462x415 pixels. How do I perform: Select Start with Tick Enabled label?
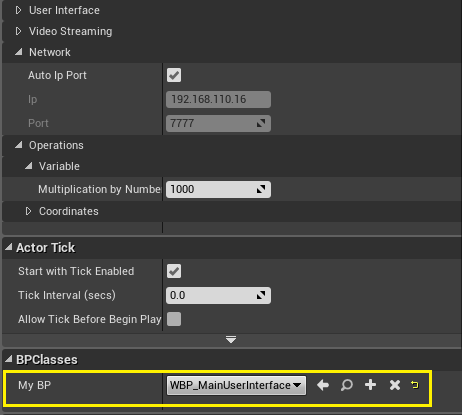click(x=76, y=271)
